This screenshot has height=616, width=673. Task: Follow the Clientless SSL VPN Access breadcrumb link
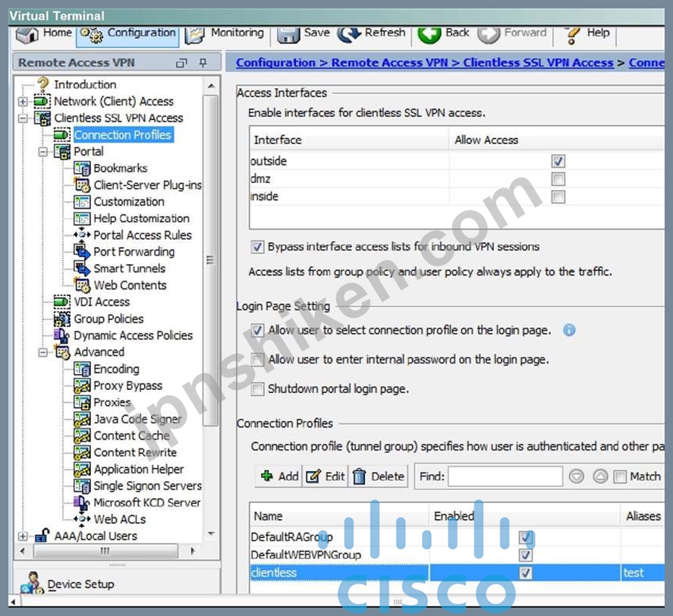538,63
